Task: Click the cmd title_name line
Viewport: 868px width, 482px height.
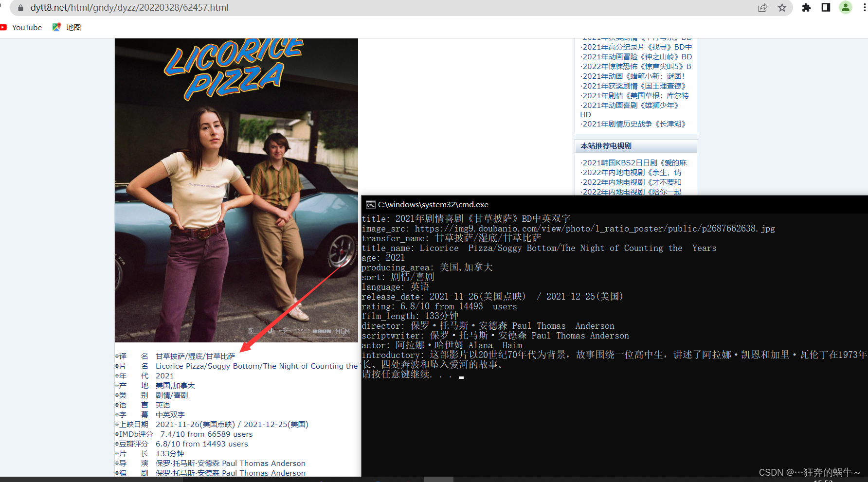Action: [x=539, y=248]
